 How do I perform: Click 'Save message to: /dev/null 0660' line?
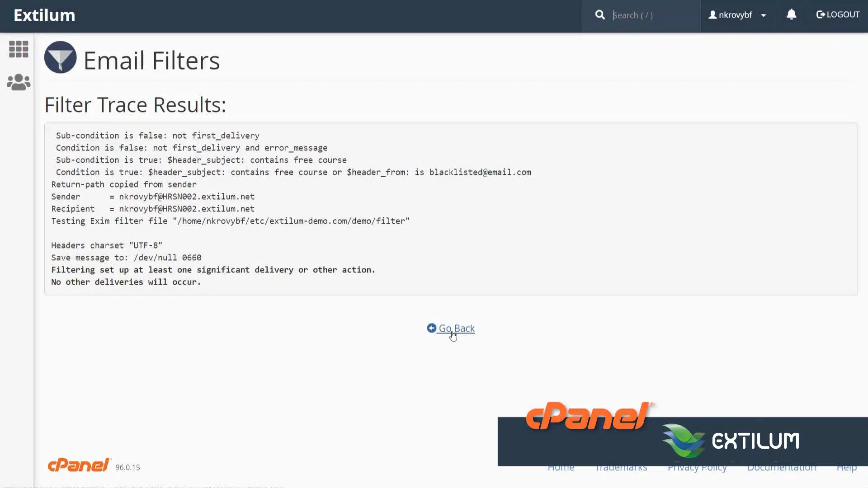[x=126, y=258]
